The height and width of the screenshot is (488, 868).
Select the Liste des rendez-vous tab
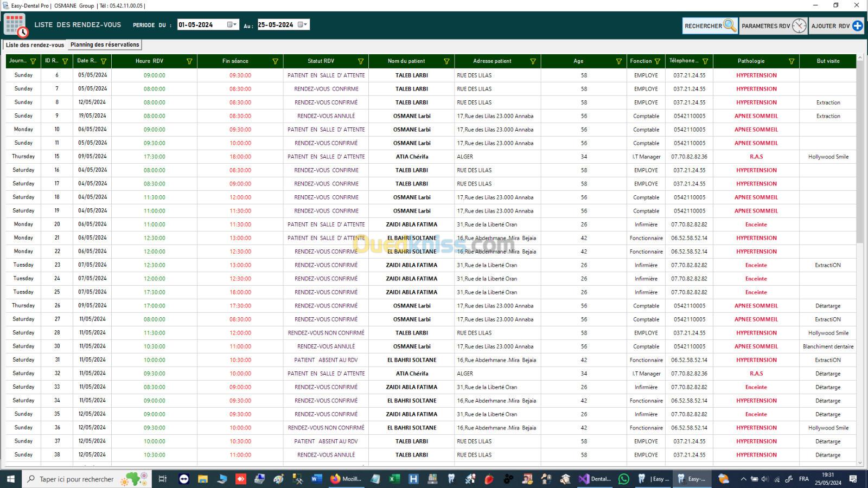click(35, 45)
